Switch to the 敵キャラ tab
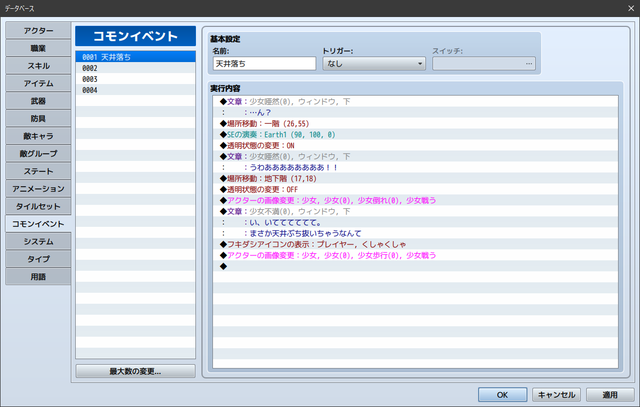This screenshot has height=407, width=640. click(x=38, y=136)
